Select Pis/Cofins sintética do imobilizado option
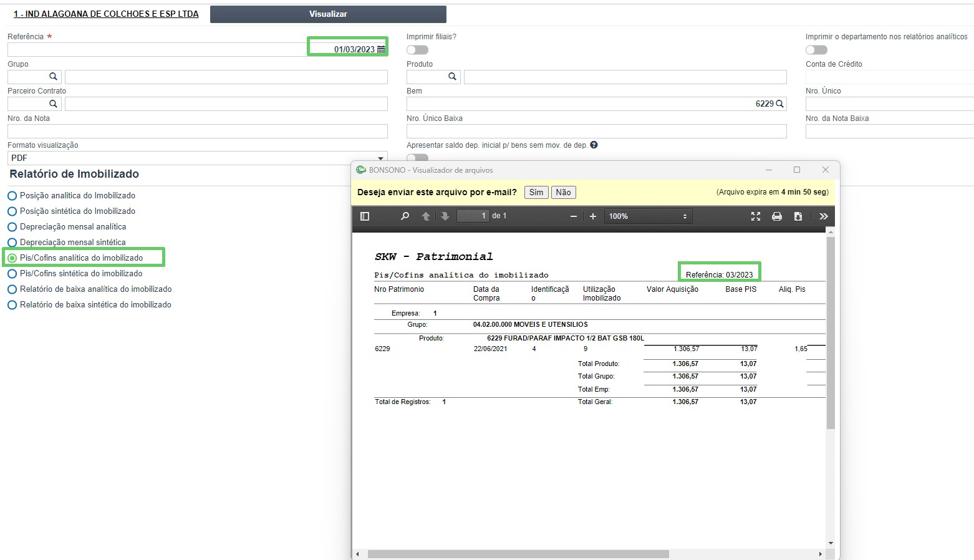Screen dimensions: 974x560 click(12, 274)
